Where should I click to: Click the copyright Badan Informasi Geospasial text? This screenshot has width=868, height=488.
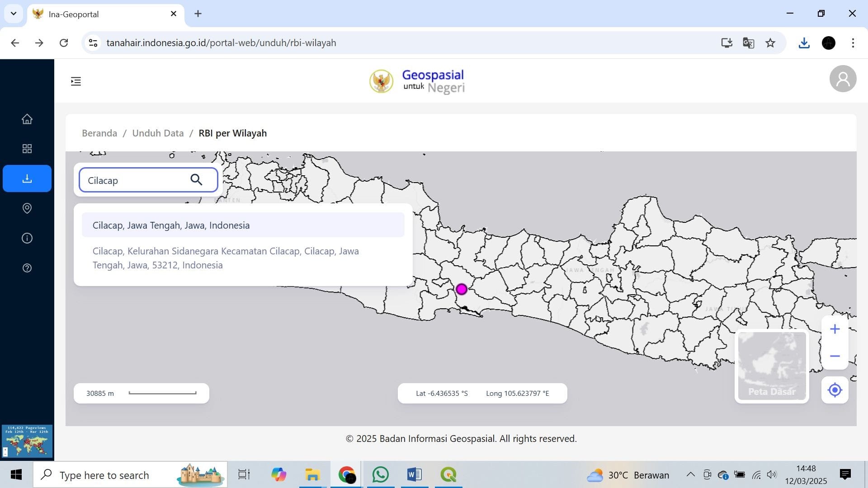[461, 439]
